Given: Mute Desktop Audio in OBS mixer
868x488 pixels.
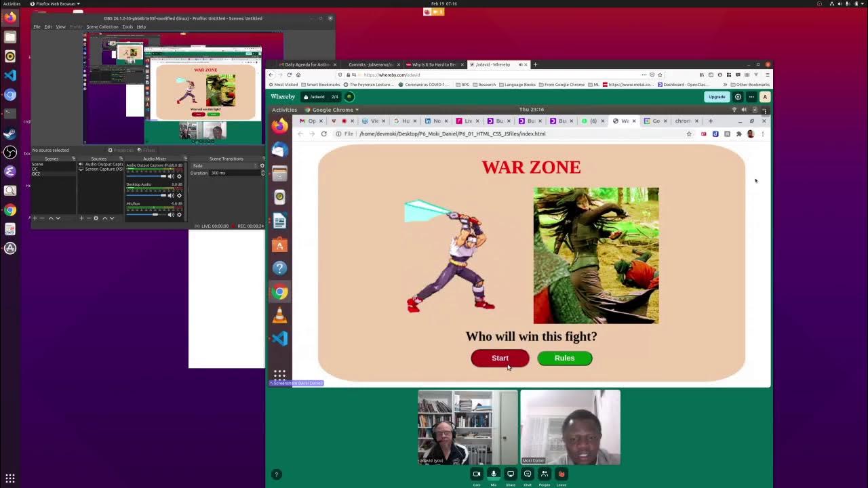Looking at the screenshot, I should [171, 195].
